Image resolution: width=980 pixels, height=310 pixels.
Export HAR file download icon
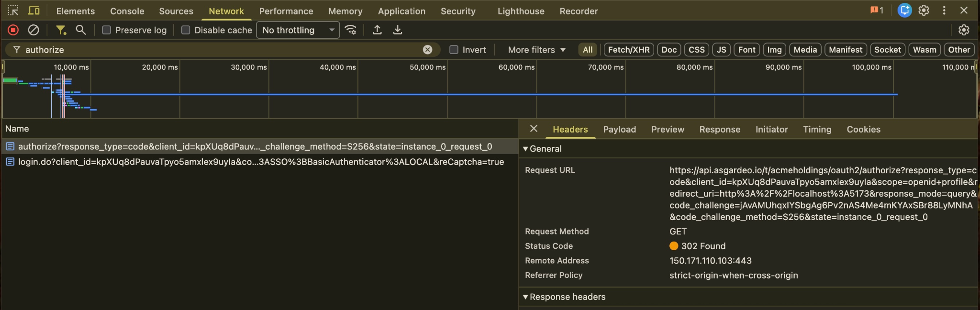398,30
